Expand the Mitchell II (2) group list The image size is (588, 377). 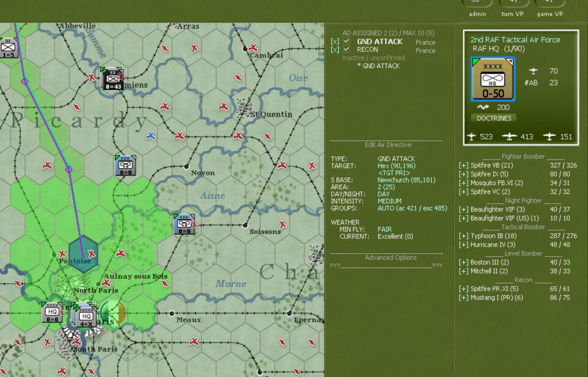(463, 271)
